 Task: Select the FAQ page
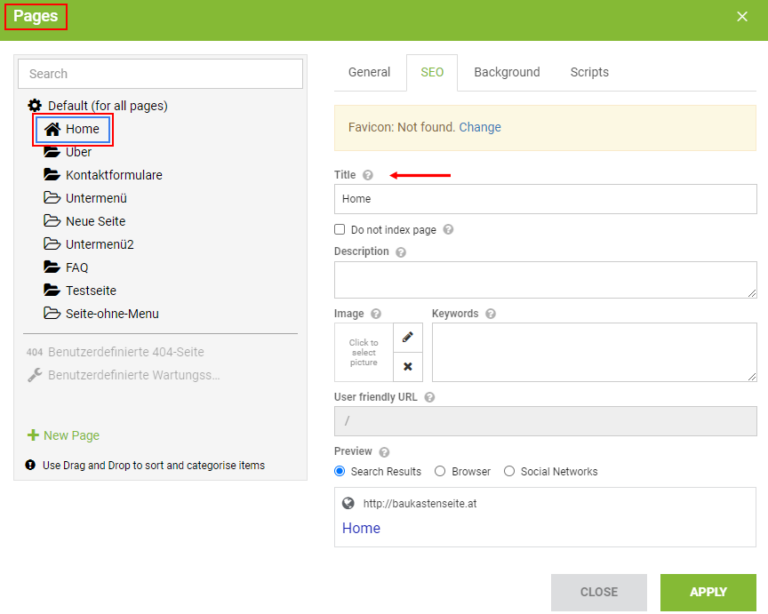click(77, 267)
